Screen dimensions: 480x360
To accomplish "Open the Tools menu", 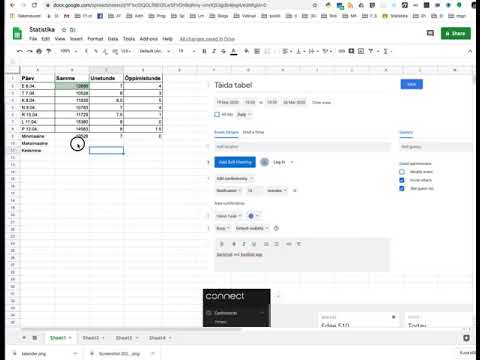I will click(x=129, y=39).
